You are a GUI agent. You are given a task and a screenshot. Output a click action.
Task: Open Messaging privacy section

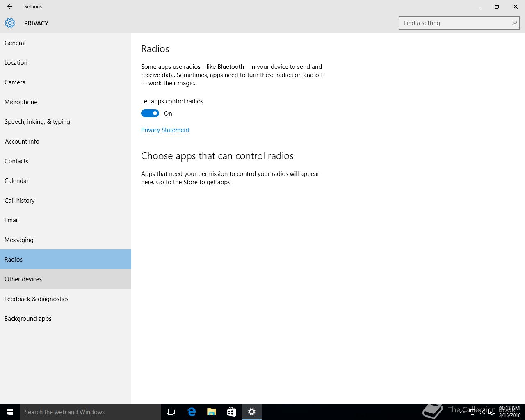[x=66, y=240]
